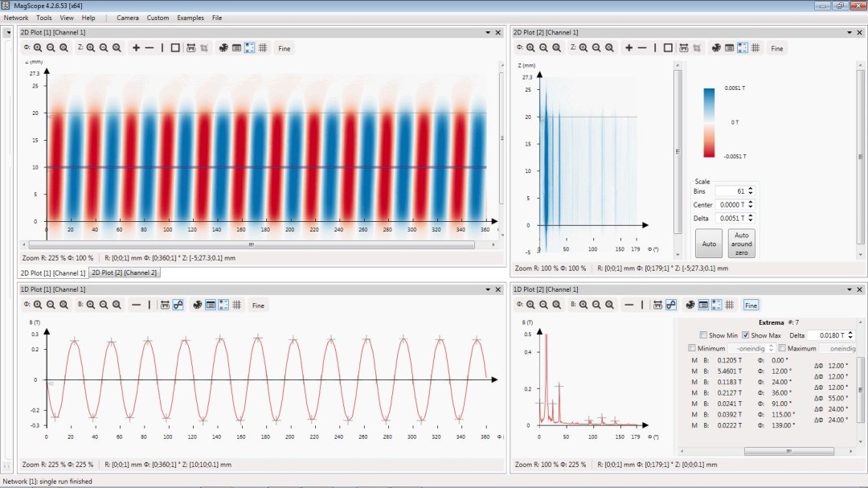The image size is (868, 488).
Task: Toggle curve fit icon in 1D Plot [2]
Action: (670, 305)
